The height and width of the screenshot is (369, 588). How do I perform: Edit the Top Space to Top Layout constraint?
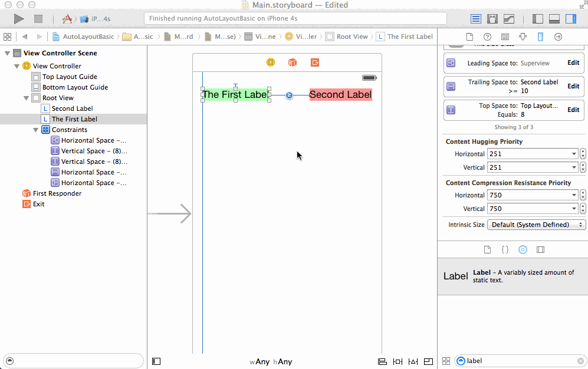click(x=573, y=110)
